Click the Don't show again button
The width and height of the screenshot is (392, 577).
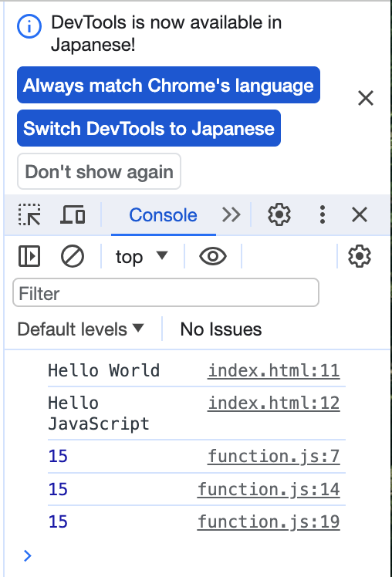tap(99, 171)
